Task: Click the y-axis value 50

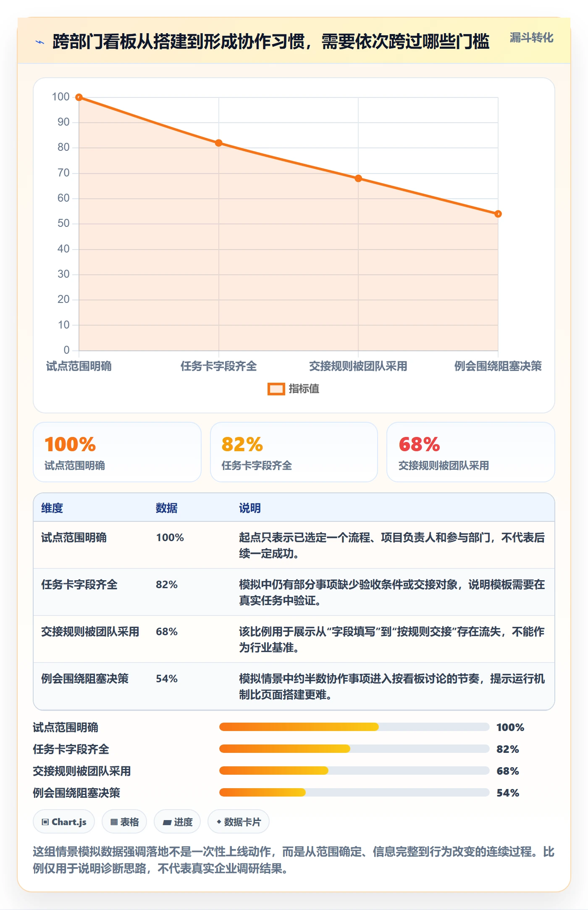Action: pyautogui.click(x=63, y=224)
